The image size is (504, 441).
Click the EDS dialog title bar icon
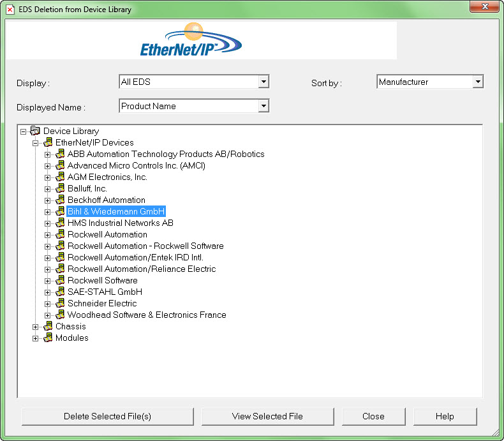click(10, 10)
